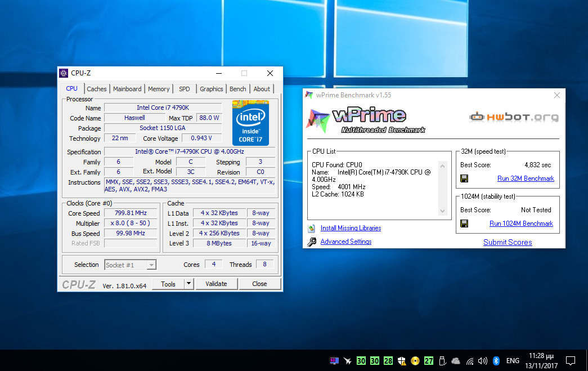The width and height of the screenshot is (588, 371).
Task: Go to the Bench tab
Action: click(238, 89)
